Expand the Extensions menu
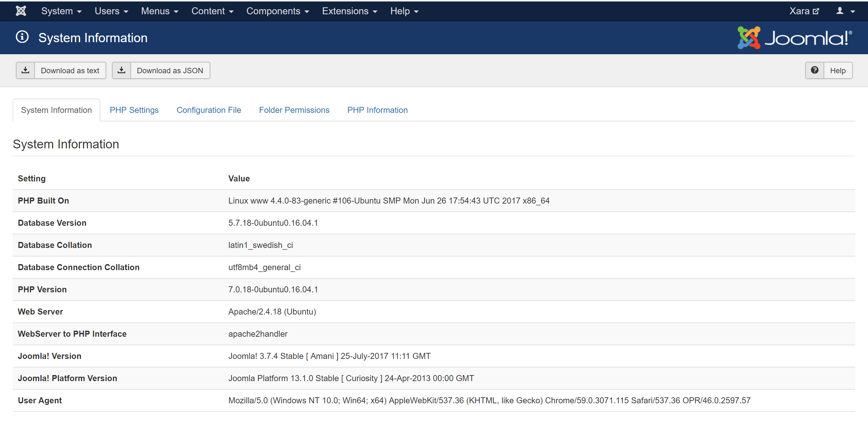 point(349,11)
